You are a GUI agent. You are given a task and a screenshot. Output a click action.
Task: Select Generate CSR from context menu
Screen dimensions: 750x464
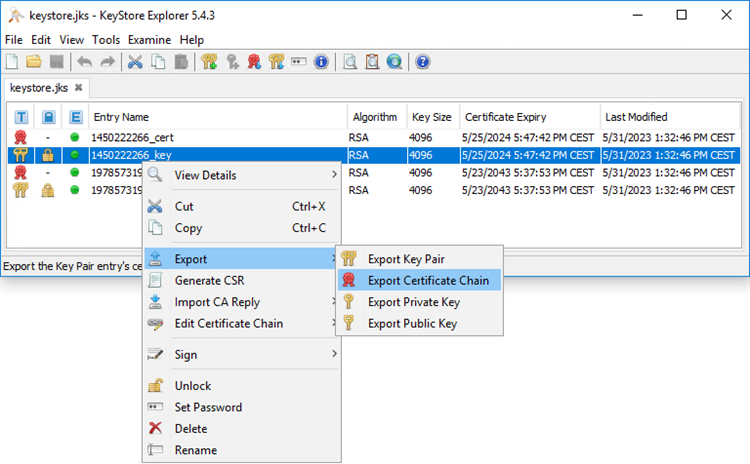click(211, 281)
